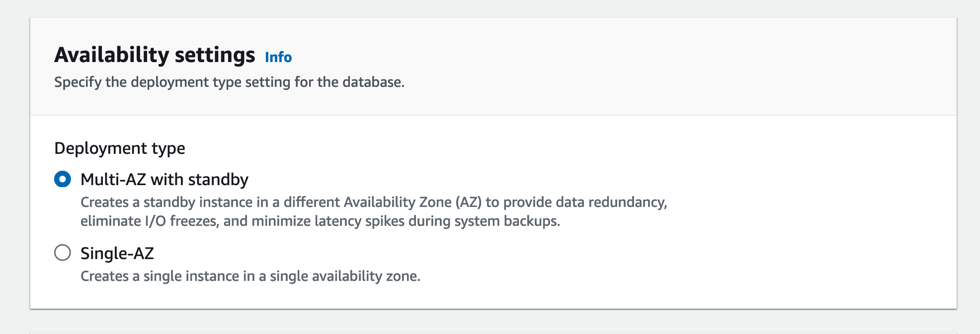Image resolution: width=980 pixels, height=334 pixels.
Task: Click the blue filled dot of the selected radio
Action: click(x=63, y=179)
